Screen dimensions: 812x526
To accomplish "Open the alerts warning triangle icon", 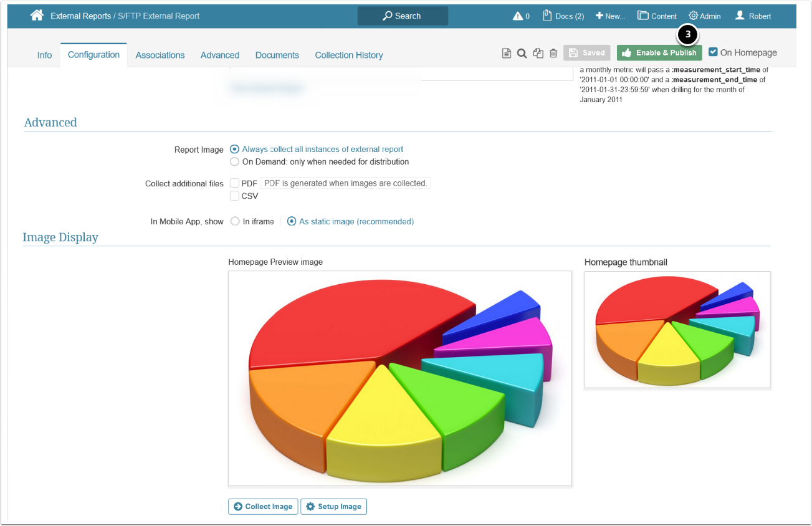I will pyautogui.click(x=517, y=16).
